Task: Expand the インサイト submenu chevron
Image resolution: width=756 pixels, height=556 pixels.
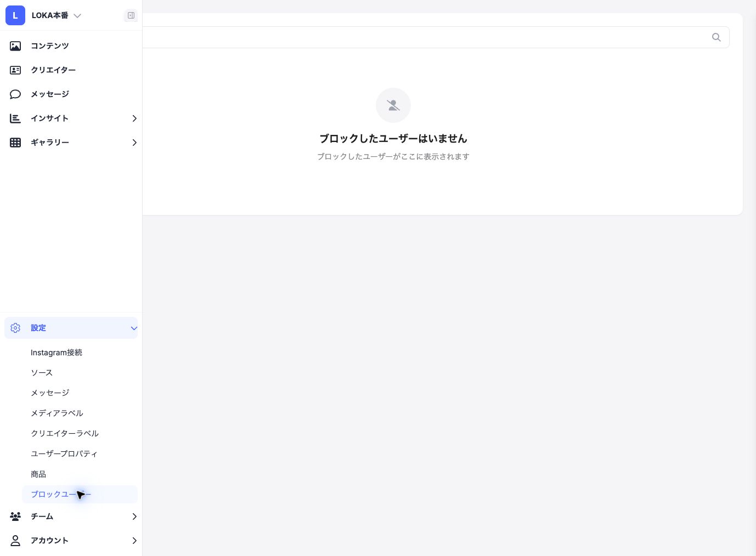Action: pos(134,118)
